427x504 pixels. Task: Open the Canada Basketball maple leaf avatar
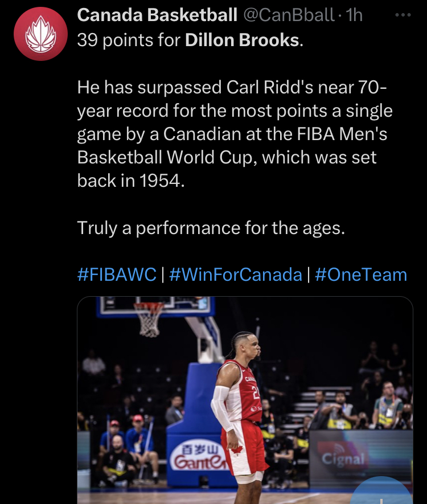pyautogui.click(x=41, y=34)
